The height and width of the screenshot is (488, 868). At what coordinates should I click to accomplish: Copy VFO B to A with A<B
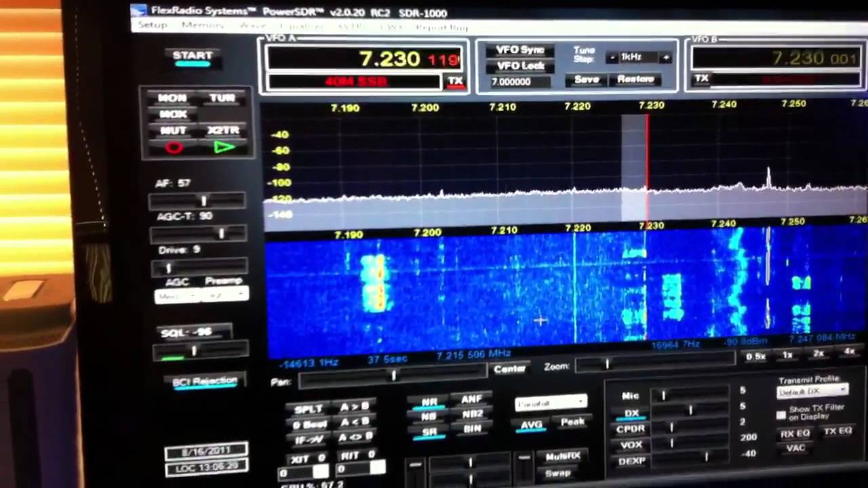click(355, 422)
